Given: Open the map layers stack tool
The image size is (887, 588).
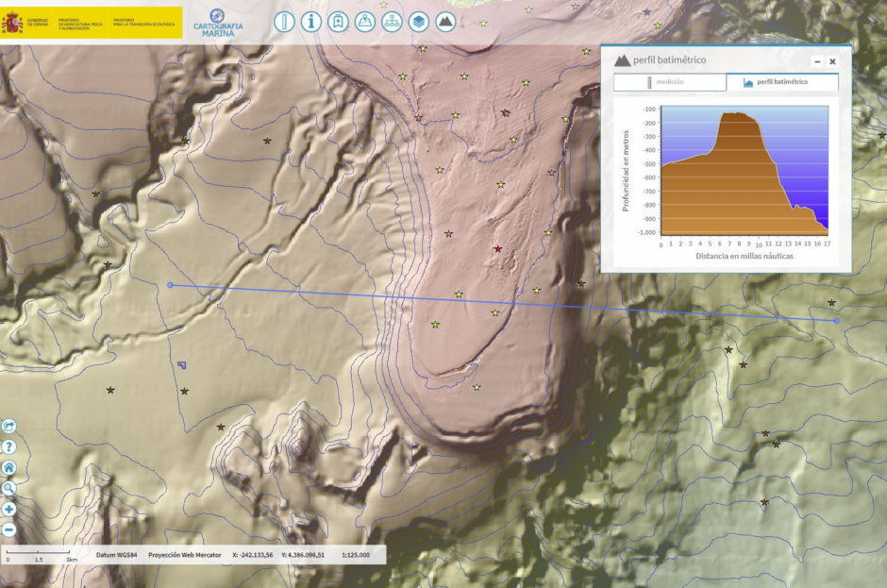Looking at the screenshot, I should [x=418, y=21].
